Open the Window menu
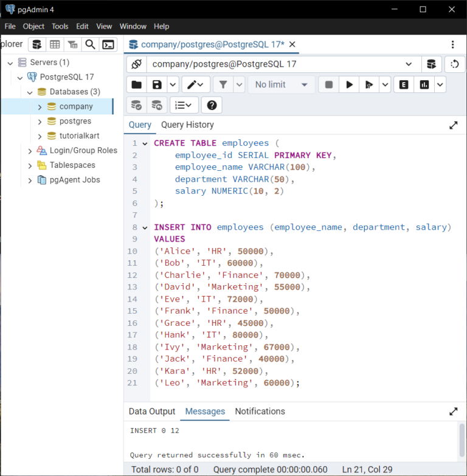The image size is (467, 476). click(x=133, y=26)
